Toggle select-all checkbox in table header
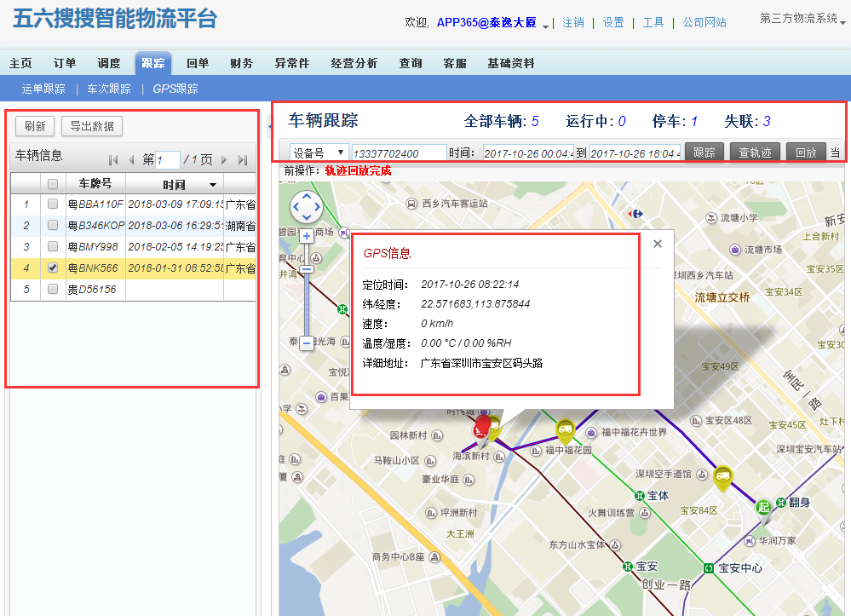This screenshot has height=616, width=851. pyautogui.click(x=53, y=184)
